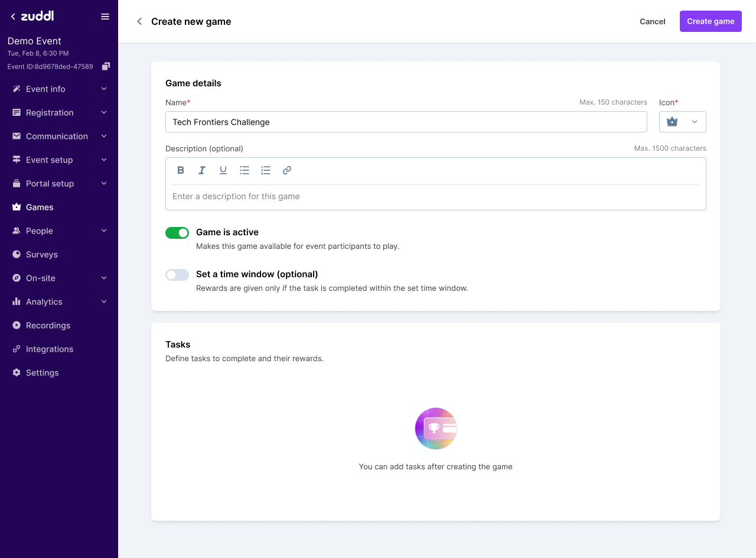Insert bulleted list in description
756x558 pixels.
point(245,170)
